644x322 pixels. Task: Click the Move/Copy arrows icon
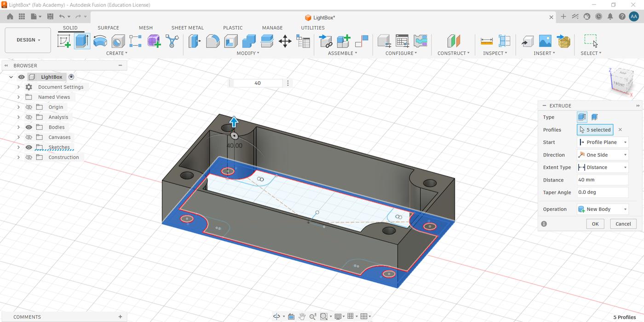point(285,41)
